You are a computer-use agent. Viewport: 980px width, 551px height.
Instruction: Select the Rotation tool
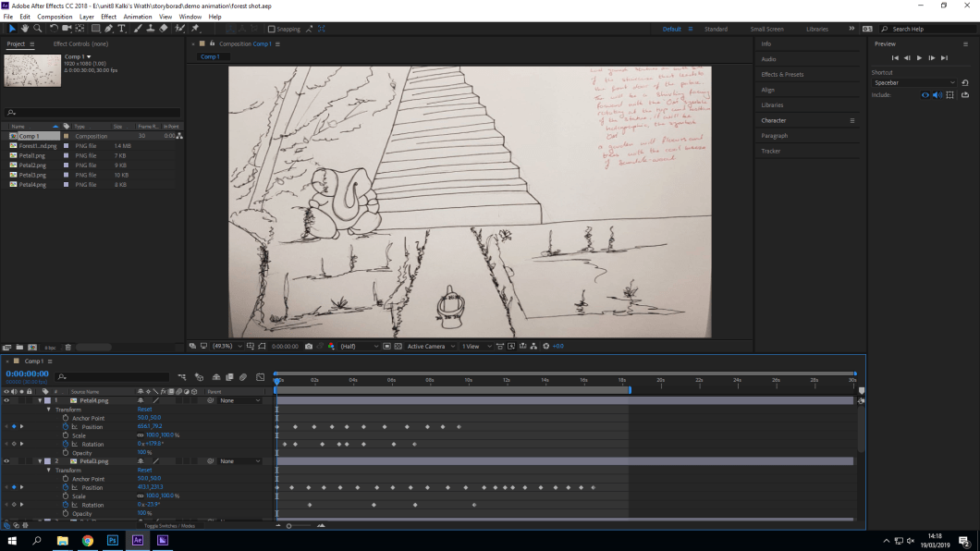[x=54, y=29]
